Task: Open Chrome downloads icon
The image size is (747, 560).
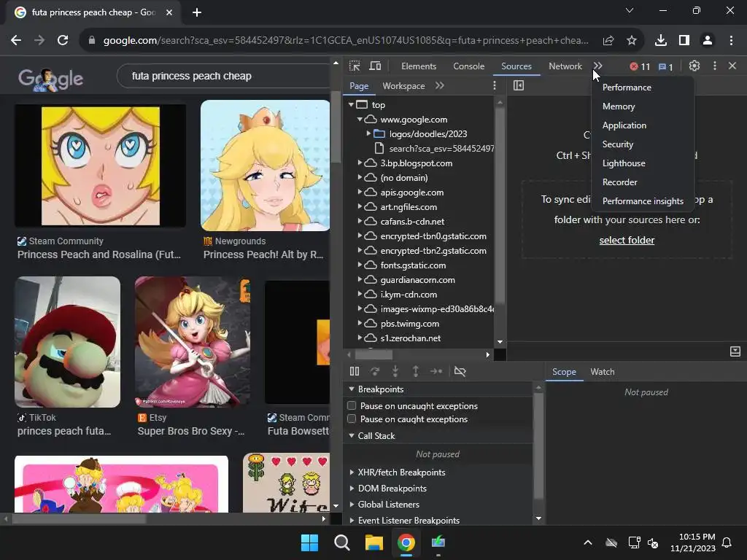Action: (661, 41)
